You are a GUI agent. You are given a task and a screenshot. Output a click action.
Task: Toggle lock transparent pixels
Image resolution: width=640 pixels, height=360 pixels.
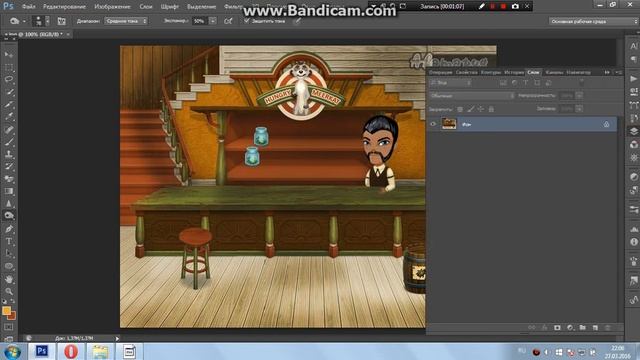460,109
